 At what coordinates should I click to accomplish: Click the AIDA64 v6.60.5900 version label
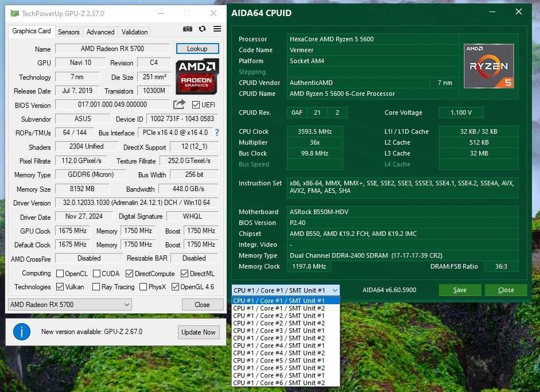pos(389,290)
